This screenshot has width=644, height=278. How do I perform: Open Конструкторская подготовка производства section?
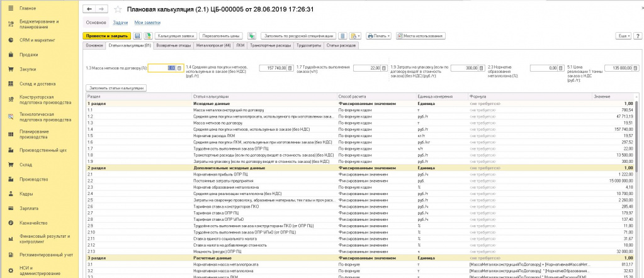click(x=40, y=100)
